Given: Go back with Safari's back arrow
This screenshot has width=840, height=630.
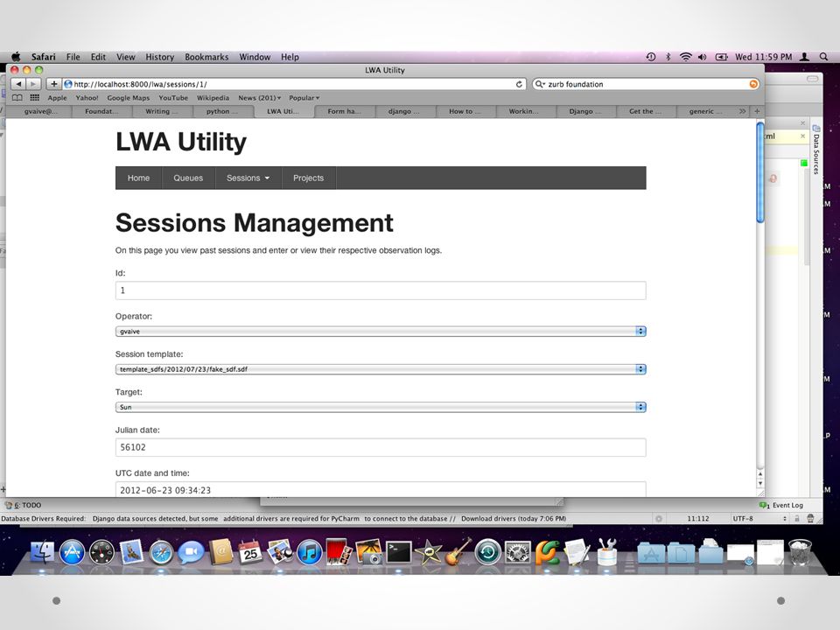Looking at the screenshot, I should pos(18,84).
